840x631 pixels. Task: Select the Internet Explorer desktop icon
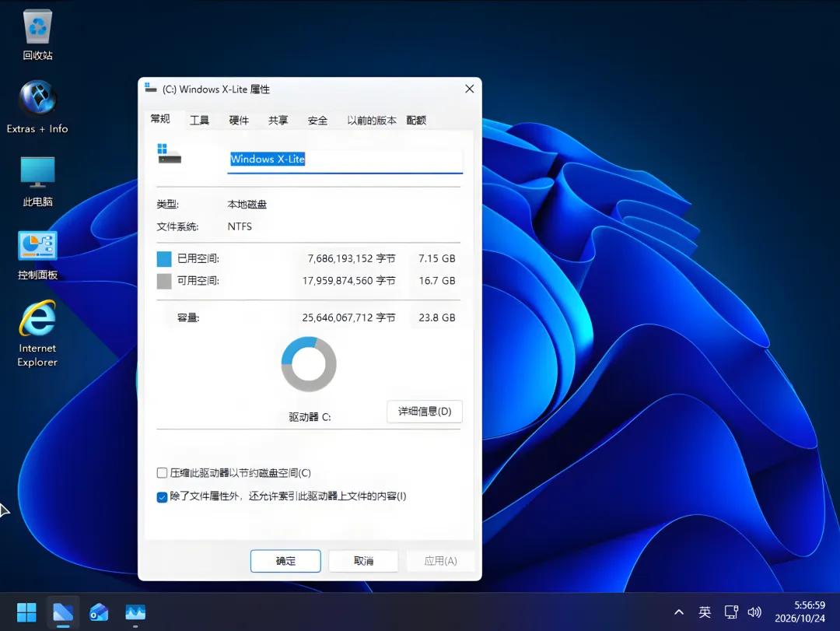pyautogui.click(x=37, y=333)
